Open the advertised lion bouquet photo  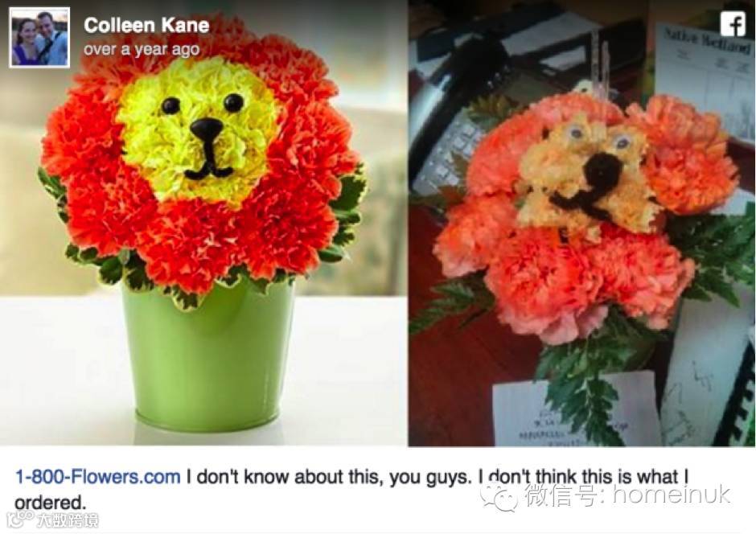click(203, 223)
